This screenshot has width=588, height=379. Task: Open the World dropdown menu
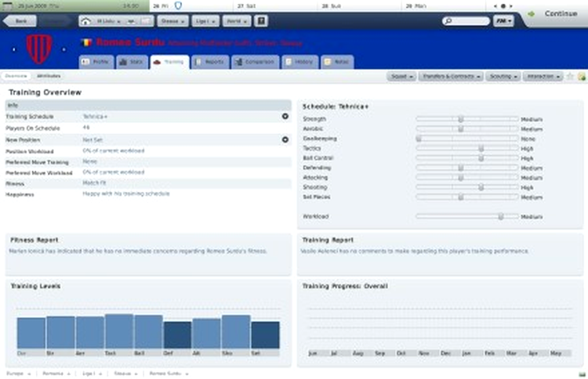tap(237, 21)
